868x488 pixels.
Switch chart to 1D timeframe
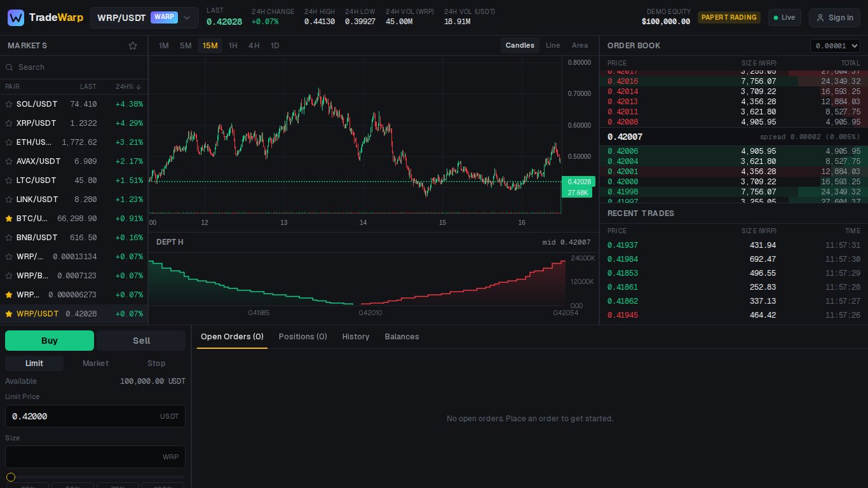pyautogui.click(x=275, y=46)
